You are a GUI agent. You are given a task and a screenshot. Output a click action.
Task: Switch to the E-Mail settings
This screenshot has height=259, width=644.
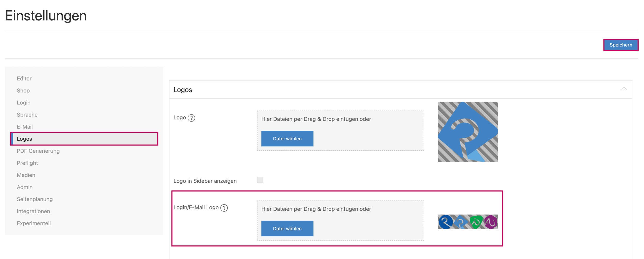coord(25,127)
